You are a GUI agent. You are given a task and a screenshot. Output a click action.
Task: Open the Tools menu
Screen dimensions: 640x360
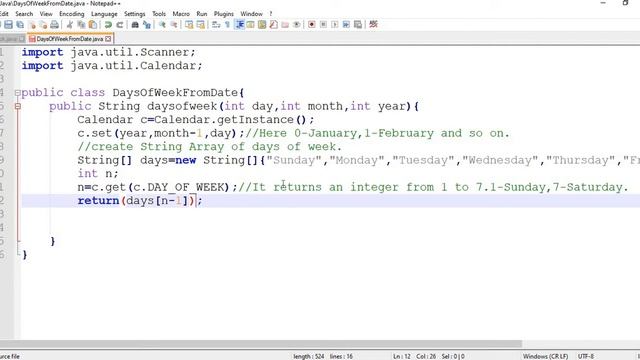[159, 14]
